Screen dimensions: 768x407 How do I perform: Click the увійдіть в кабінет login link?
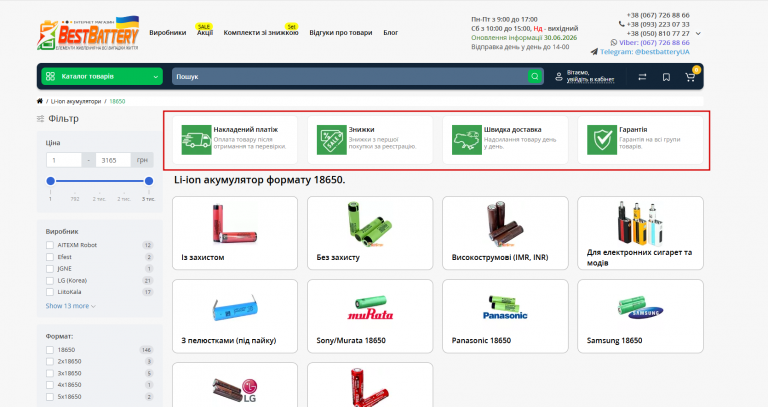pos(590,79)
